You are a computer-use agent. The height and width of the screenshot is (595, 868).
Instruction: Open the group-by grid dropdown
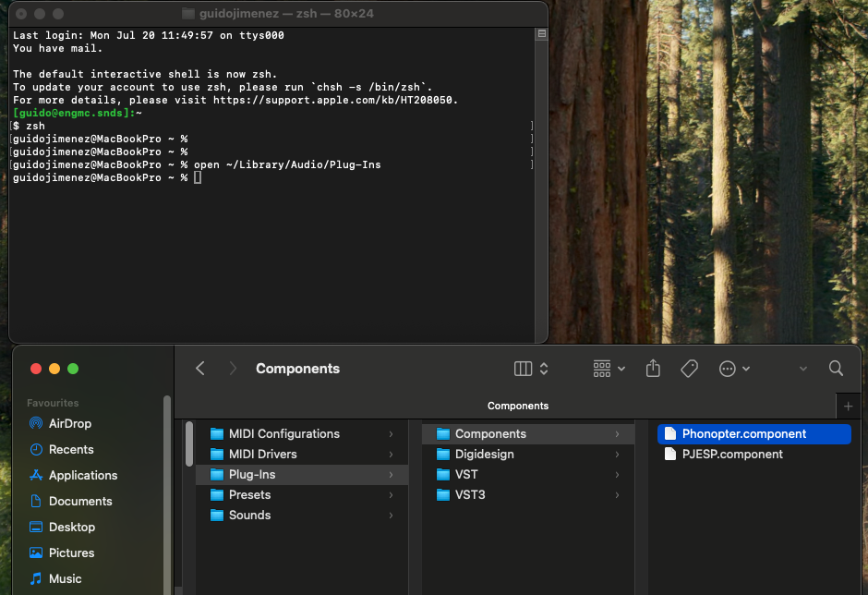tap(609, 369)
